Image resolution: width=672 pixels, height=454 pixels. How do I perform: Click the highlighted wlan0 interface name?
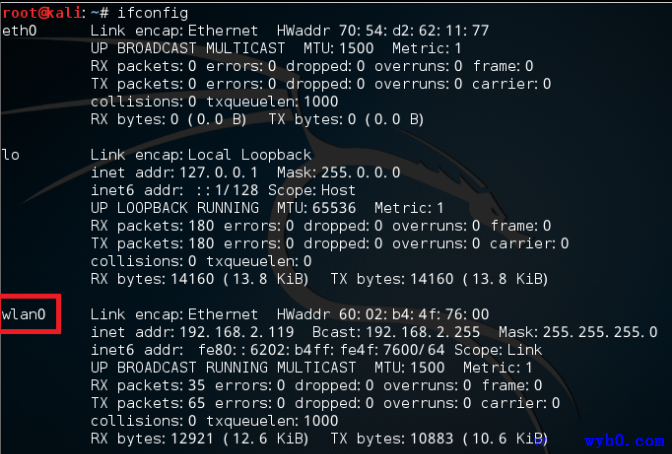(24, 314)
